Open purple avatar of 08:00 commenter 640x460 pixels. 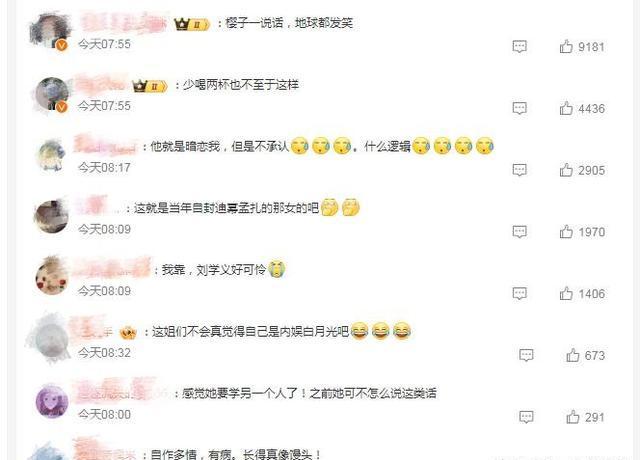pyautogui.click(x=52, y=402)
